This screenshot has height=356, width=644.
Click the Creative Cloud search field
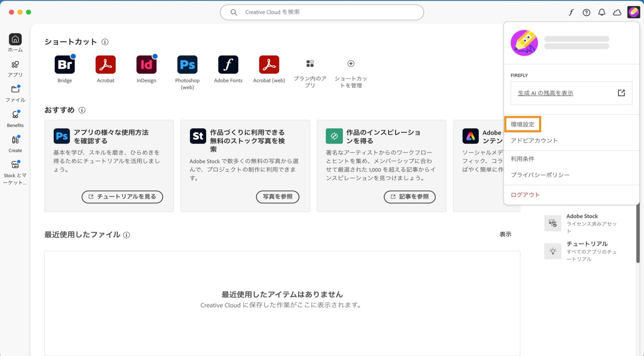(x=322, y=12)
